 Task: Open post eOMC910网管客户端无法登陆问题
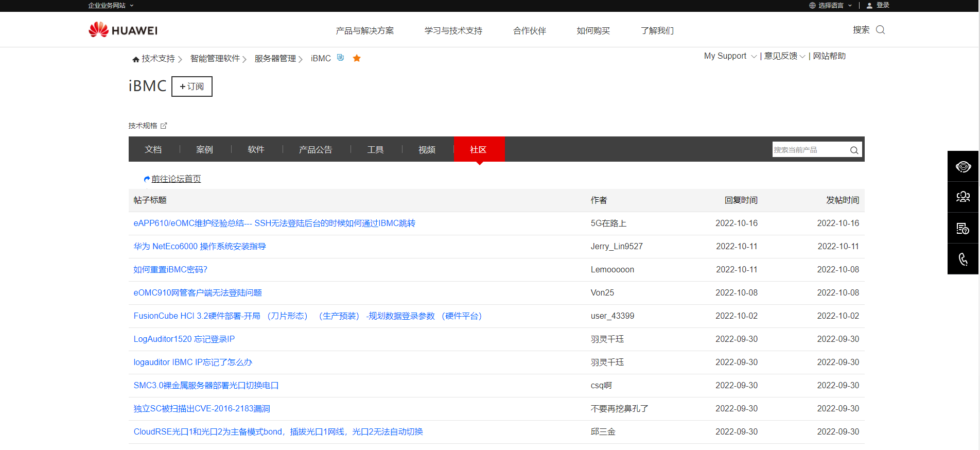(198, 293)
